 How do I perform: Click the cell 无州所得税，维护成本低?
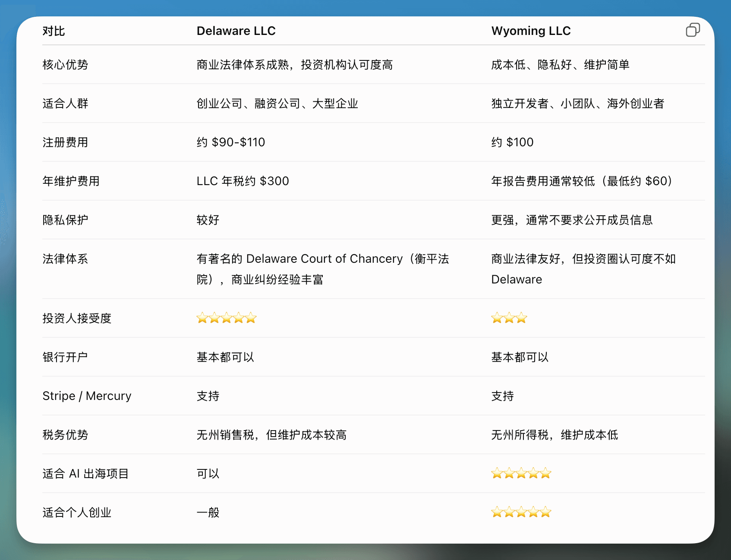pyautogui.click(x=555, y=435)
